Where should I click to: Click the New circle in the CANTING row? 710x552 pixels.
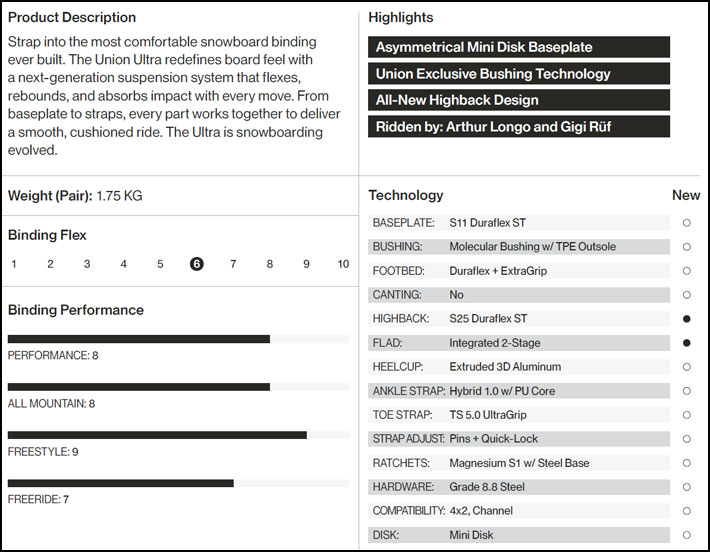[687, 295]
